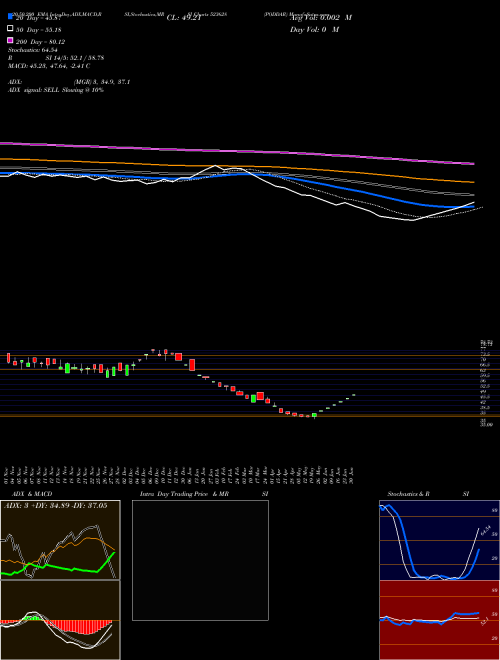This screenshot has width=500, height=660.
Task: Click the white 50 Day EMA legend swatch
Action: click(10, 29)
